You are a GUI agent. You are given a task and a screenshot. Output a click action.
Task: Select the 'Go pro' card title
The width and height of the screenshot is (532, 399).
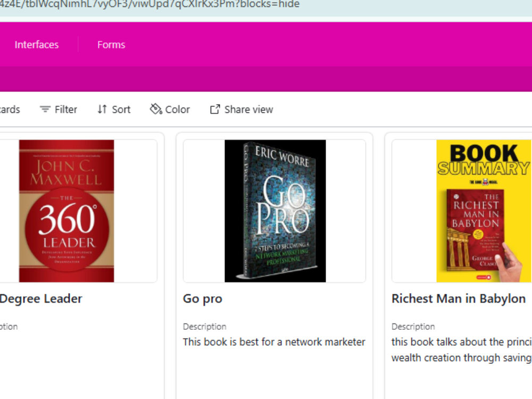[203, 298]
